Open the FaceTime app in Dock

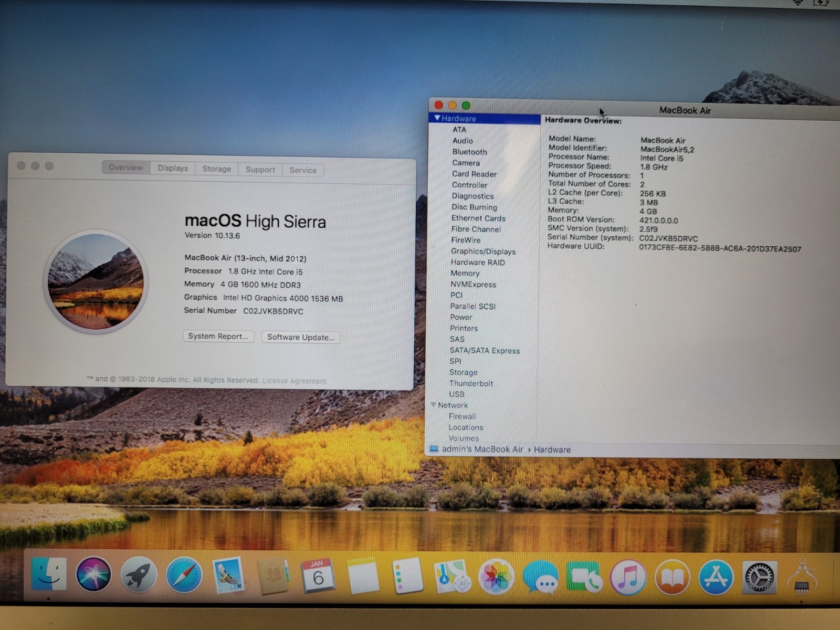(584, 577)
